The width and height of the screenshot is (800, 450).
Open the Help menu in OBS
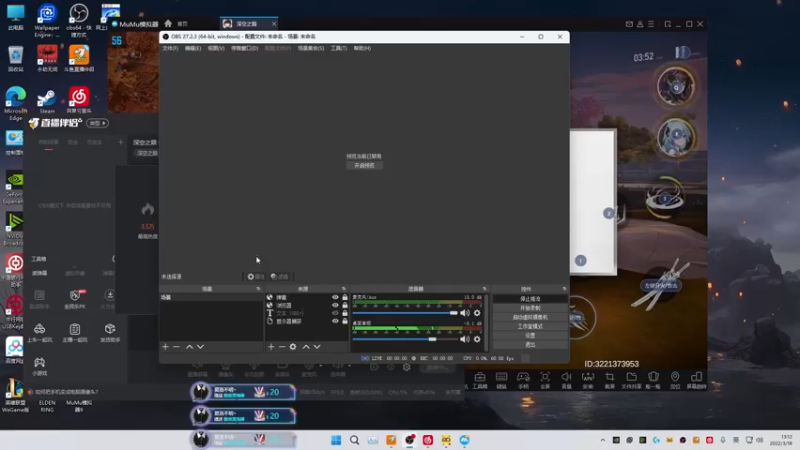coord(362,48)
